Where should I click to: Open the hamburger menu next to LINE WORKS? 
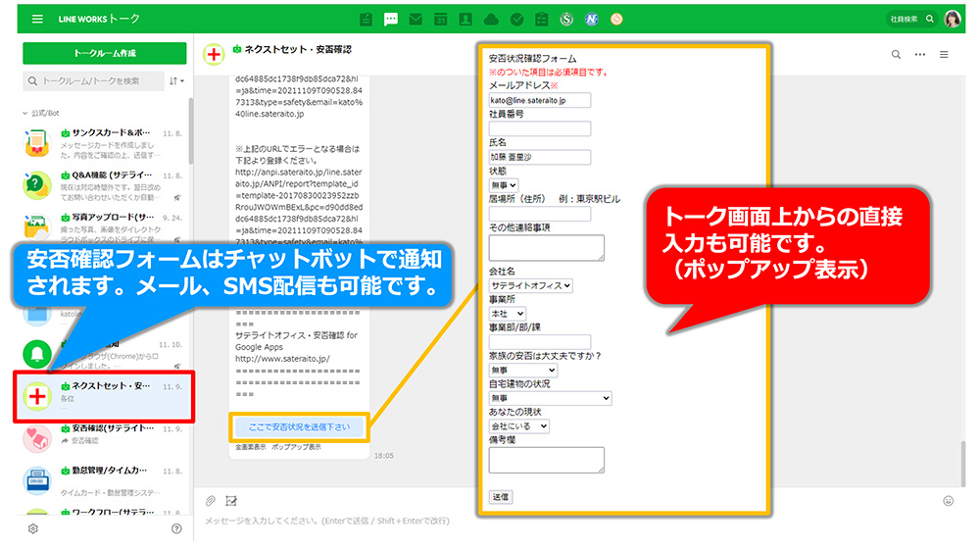pos(37,19)
